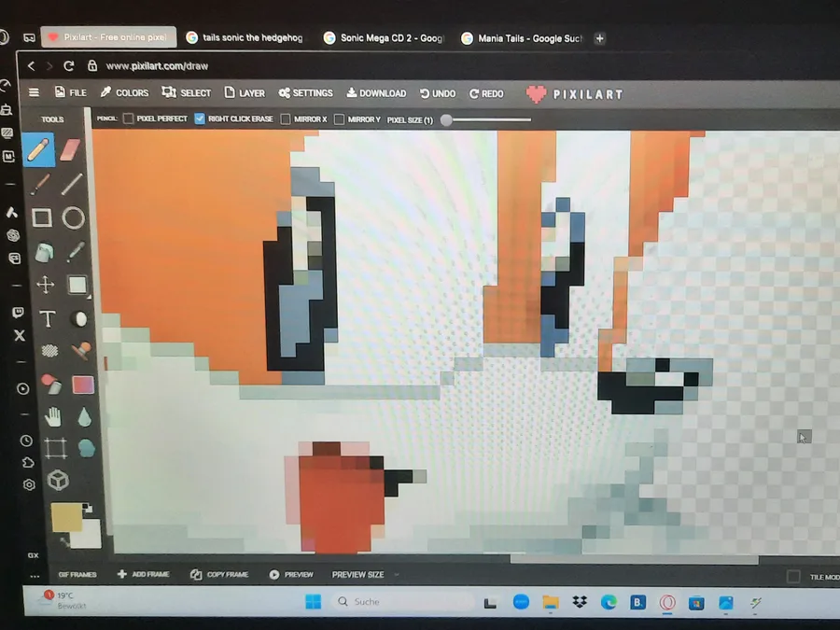
Task: Enable Mirror X
Action: [286, 119]
